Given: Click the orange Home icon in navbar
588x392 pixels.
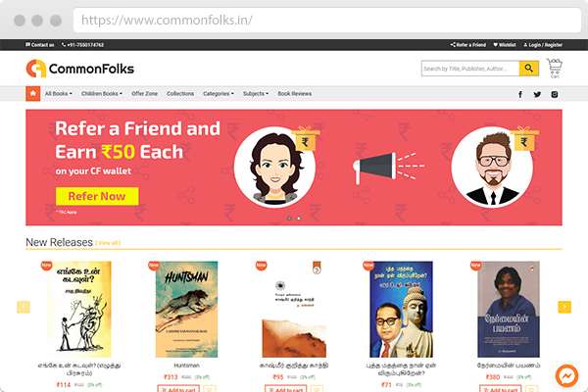Looking at the screenshot, I should (33, 94).
